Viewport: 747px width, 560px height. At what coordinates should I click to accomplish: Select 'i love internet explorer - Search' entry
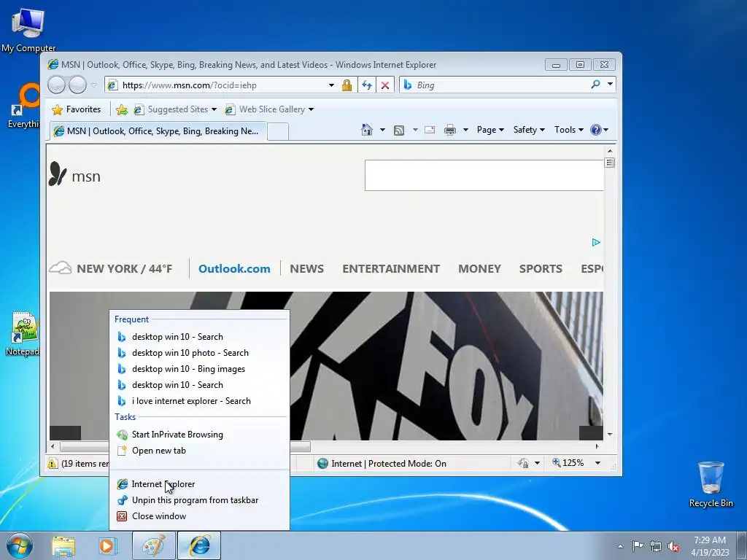[199, 401]
